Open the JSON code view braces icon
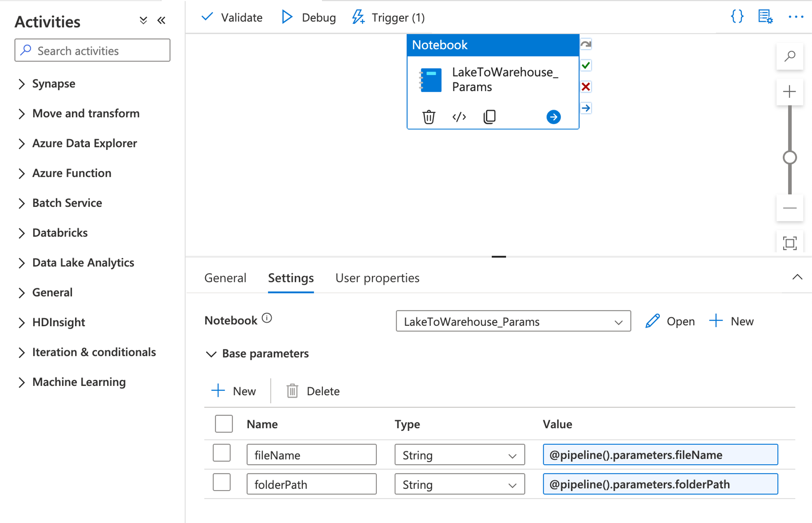812x523 pixels. [737, 17]
